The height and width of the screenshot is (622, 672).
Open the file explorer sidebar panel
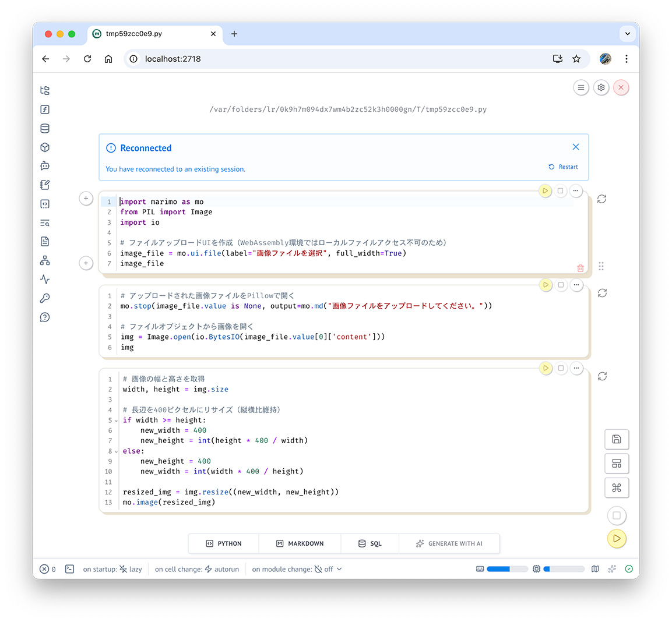click(x=45, y=91)
